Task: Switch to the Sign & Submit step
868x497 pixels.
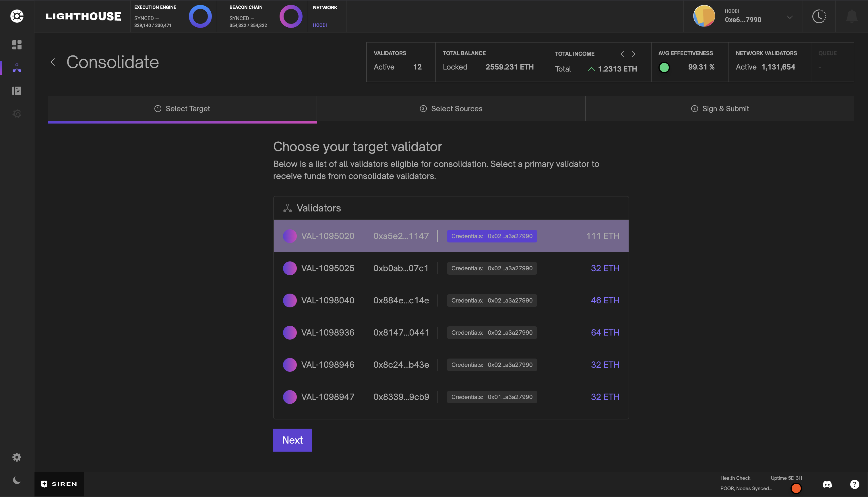Action: pos(720,109)
